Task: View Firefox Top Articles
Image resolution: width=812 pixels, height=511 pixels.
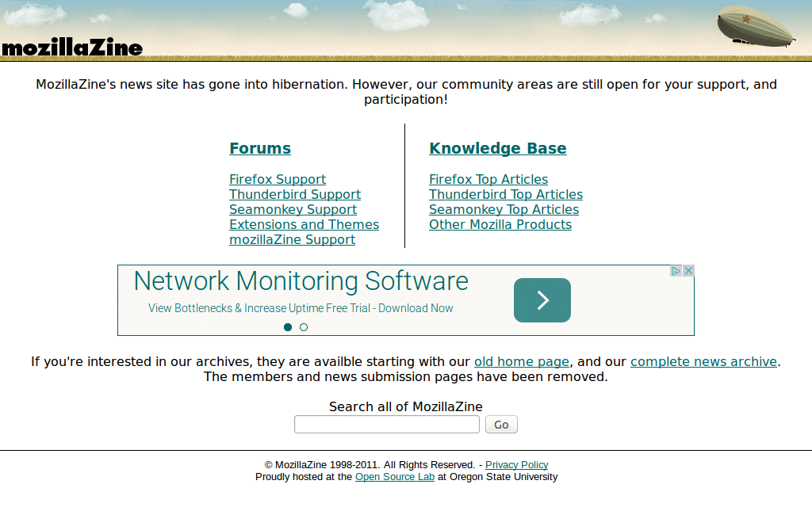Action: point(488,180)
